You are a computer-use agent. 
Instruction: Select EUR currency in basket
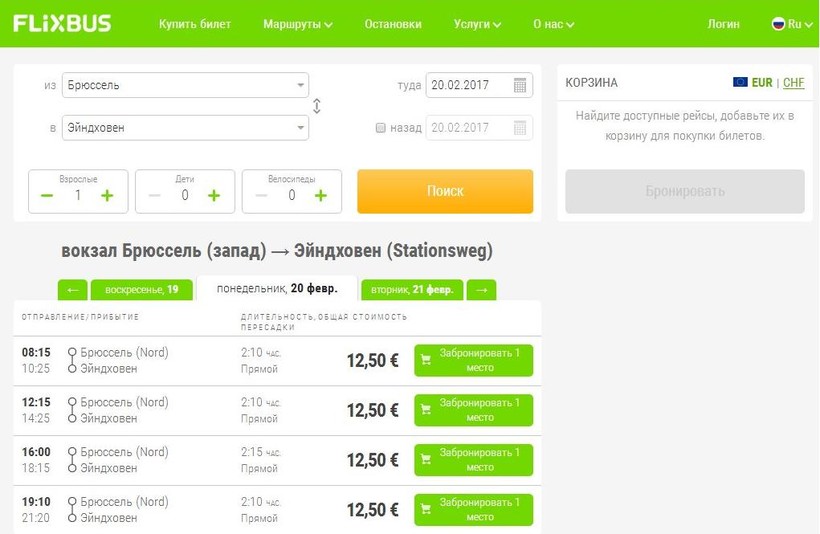click(761, 83)
